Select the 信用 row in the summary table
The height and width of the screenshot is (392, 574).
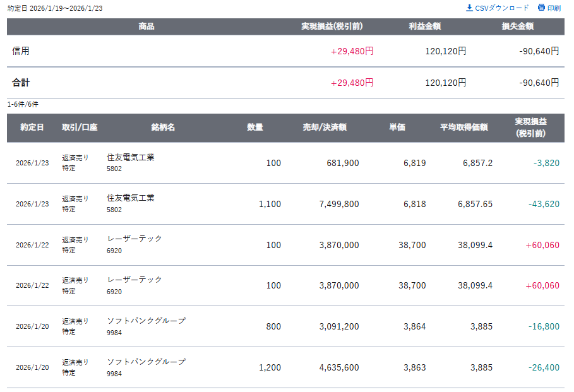click(x=21, y=51)
